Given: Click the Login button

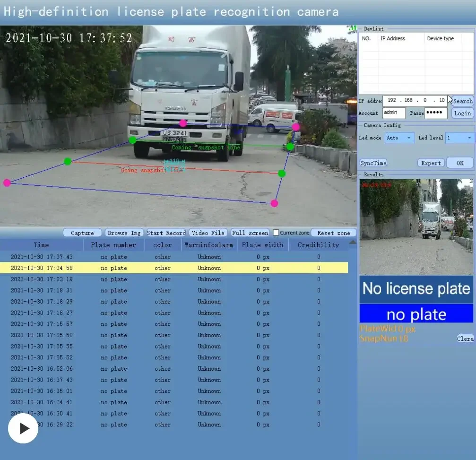Looking at the screenshot, I should tap(462, 113).
